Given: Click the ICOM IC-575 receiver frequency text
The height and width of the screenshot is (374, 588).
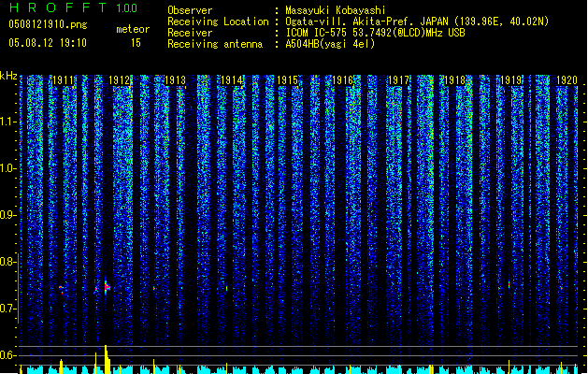Looking at the screenshot, I should [376, 33].
